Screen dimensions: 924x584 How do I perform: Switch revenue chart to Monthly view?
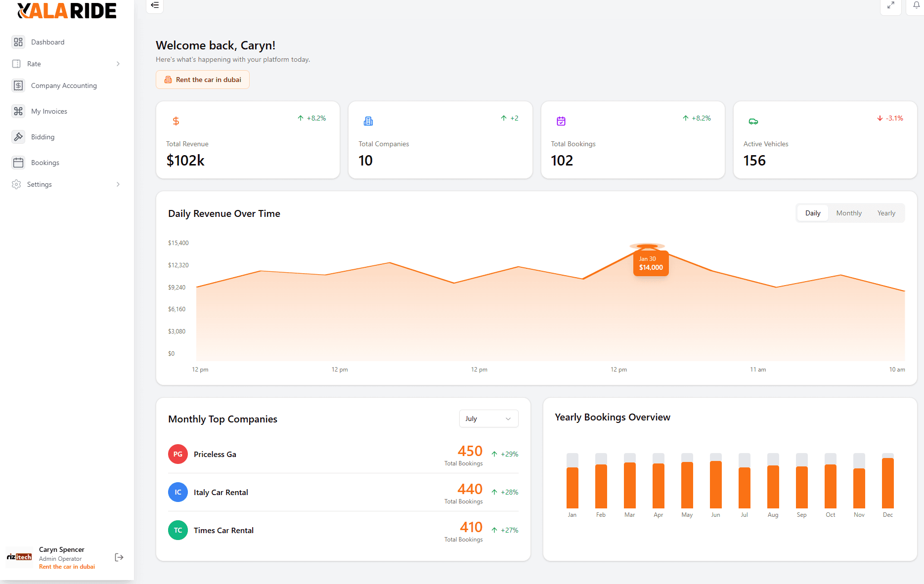(849, 212)
